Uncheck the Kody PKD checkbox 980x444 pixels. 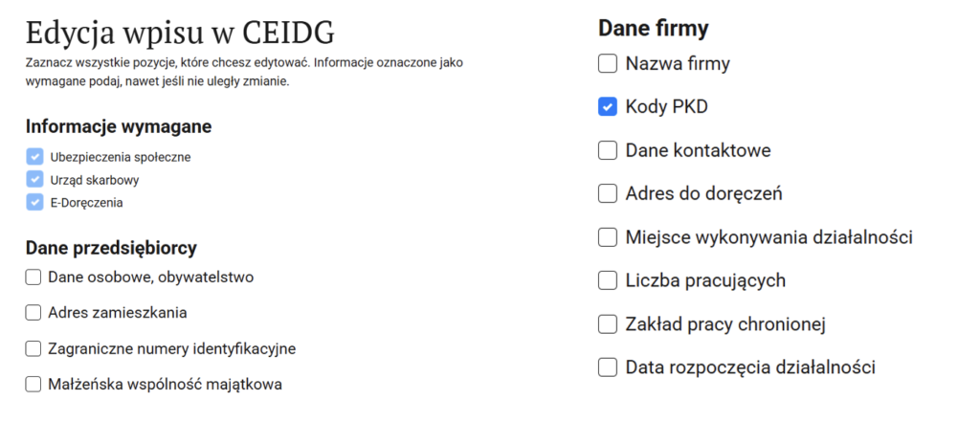[x=607, y=107]
